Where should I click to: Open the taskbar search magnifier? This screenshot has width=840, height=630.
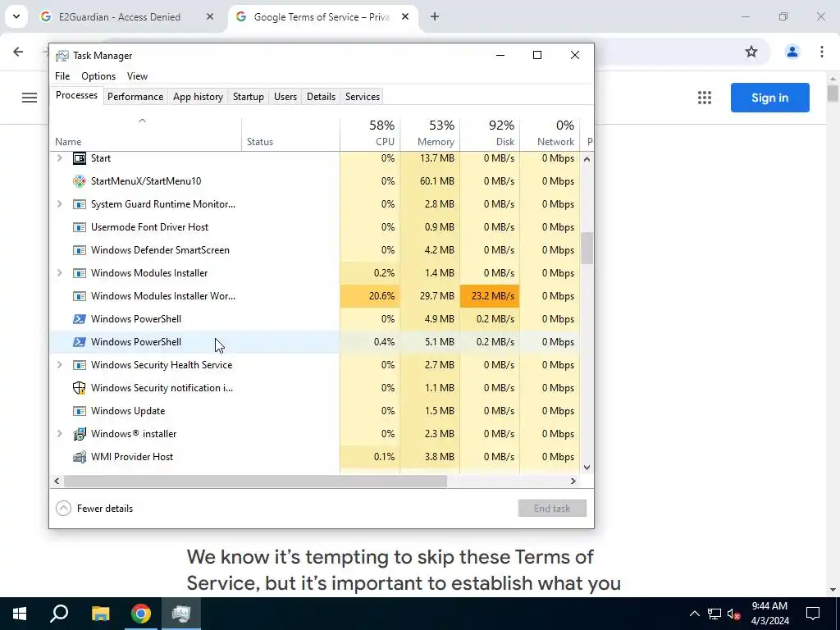pyautogui.click(x=59, y=614)
